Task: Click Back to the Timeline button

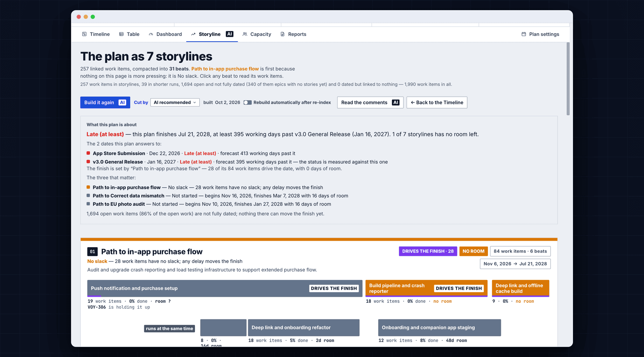Action: pos(437,103)
